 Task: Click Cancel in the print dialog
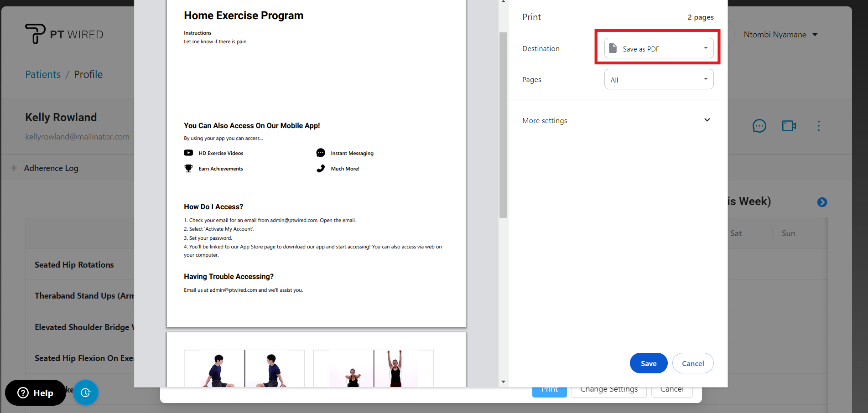point(692,363)
